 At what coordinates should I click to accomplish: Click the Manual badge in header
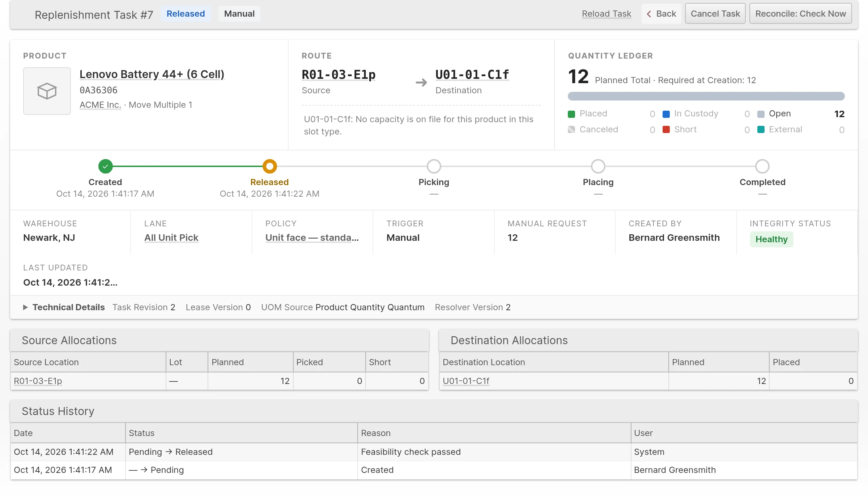click(239, 14)
